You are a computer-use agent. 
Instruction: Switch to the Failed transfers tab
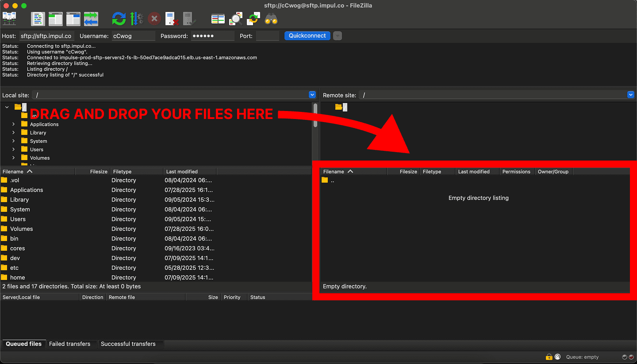coord(69,344)
